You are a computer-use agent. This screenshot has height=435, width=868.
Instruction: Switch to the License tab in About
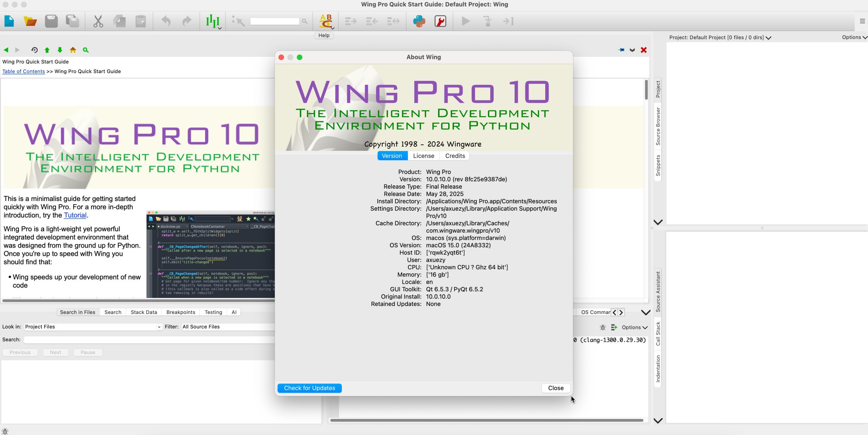[x=423, y=156]
